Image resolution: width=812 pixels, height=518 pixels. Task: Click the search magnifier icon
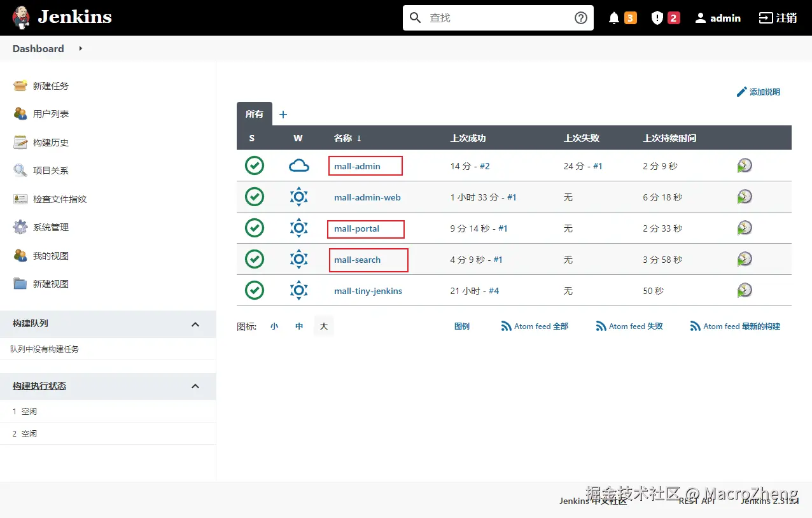tap(416, 18)
